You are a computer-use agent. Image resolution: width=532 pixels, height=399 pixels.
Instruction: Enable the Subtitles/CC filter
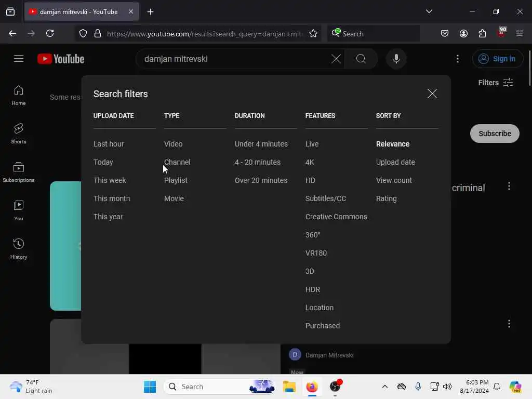tap(326, 199)
